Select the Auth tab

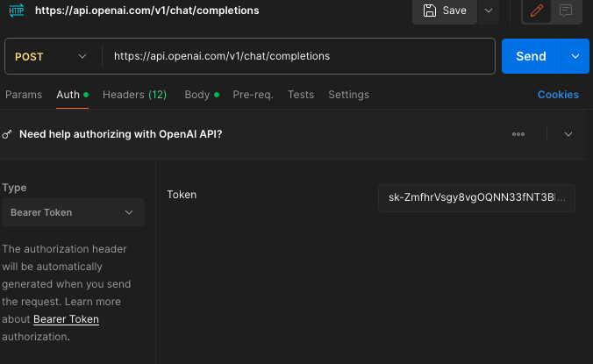tap(72, 95)
